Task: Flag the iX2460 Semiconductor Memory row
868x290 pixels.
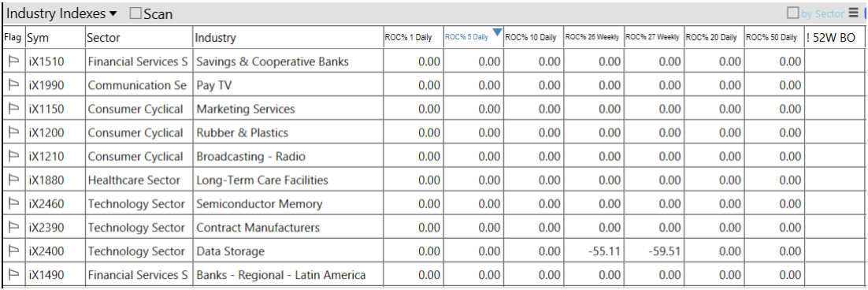Action: pos(14,203)
